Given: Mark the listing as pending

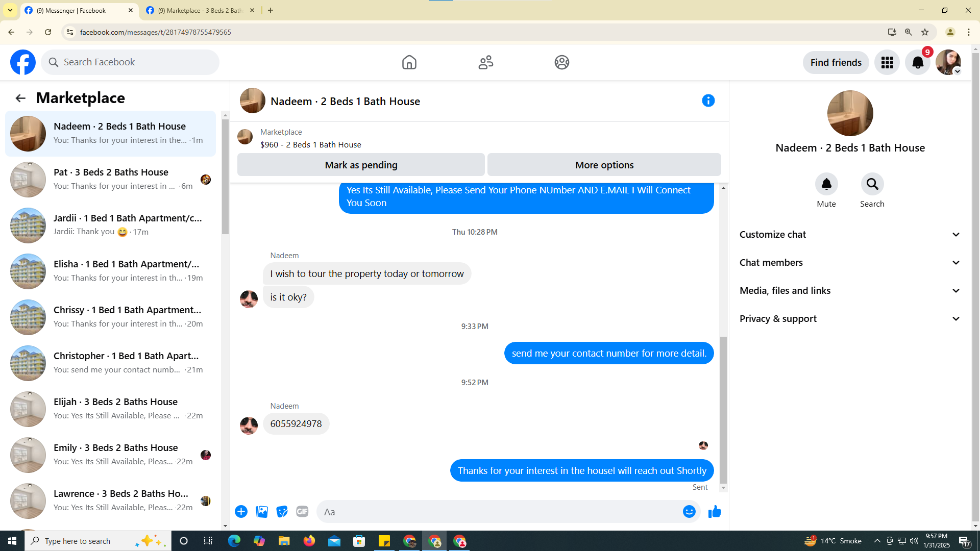Looking at the screenshot, I should click(x=361, y=165).
